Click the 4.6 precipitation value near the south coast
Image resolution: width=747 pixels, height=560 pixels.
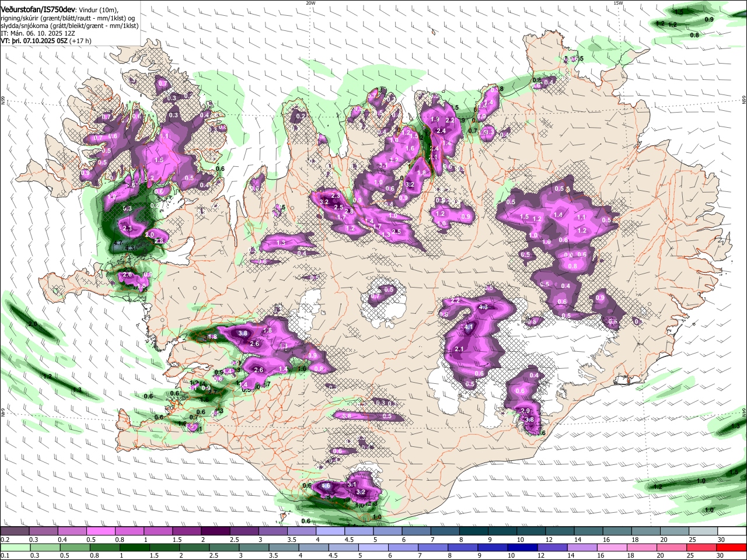pos(326,486)
